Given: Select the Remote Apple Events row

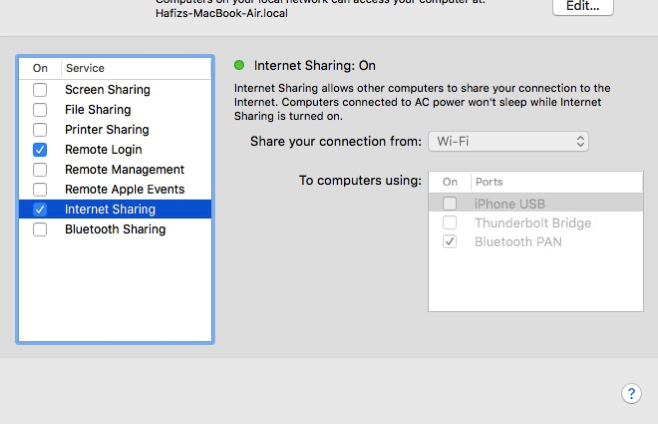Looking at the screenshot, I should pos(115,189).
